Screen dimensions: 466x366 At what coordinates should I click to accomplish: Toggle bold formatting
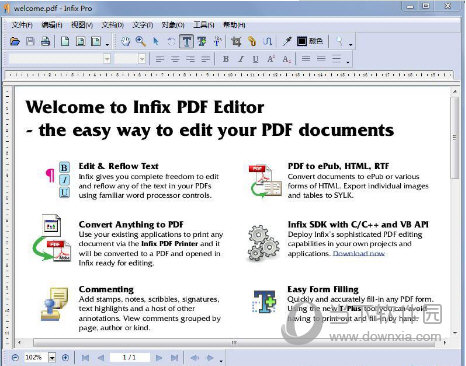point(226,59)
